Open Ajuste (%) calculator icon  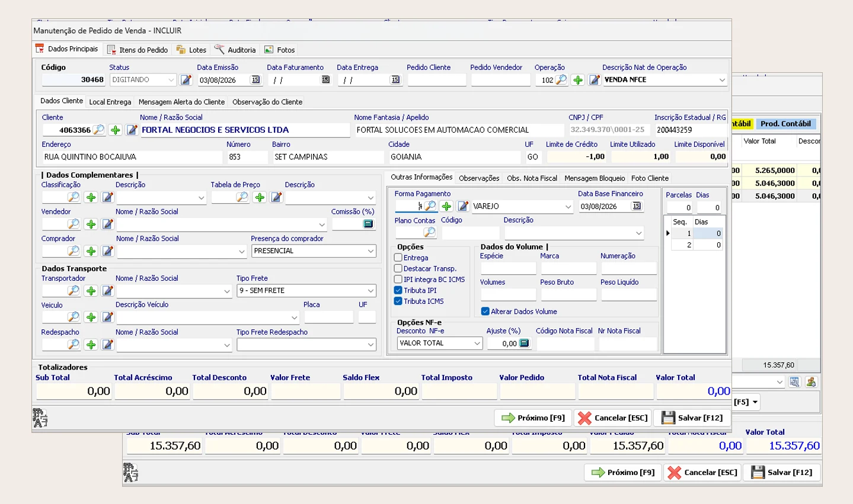coord(524,343)
